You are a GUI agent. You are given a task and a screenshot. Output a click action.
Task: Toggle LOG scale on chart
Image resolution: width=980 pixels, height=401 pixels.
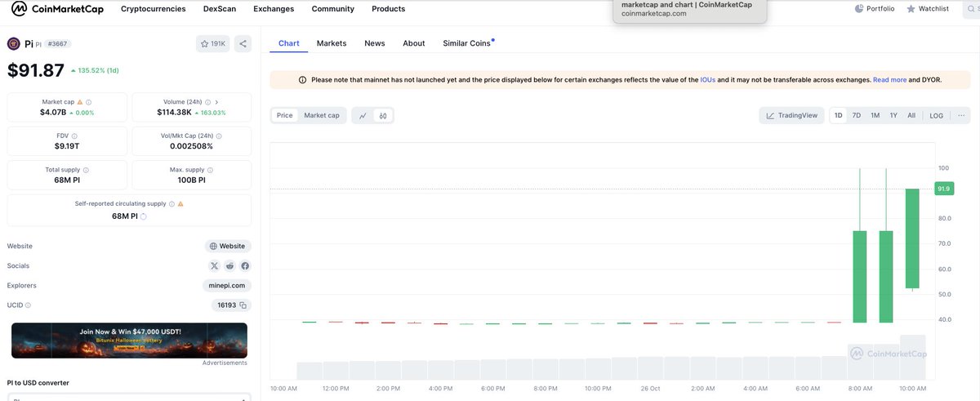[936, 115]
